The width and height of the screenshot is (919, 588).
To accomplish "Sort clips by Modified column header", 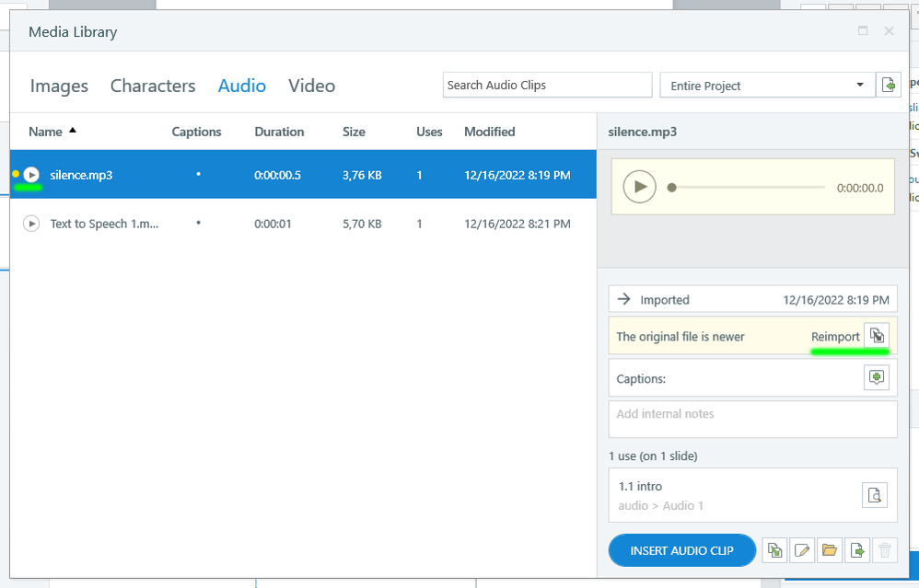I will (489, 132).
